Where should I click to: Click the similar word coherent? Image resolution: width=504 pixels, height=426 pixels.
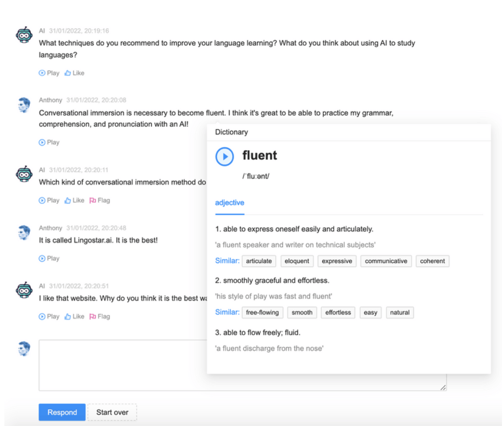[432, 261]
